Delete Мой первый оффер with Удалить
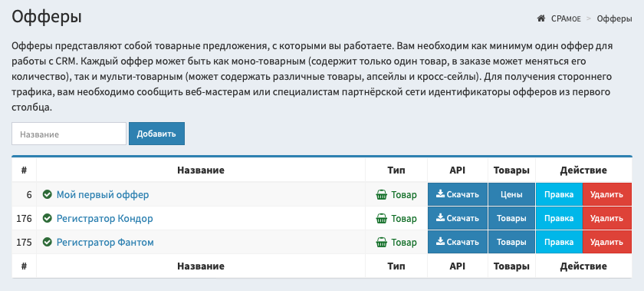The width and height of the screenshot is (644, 291). (x=606, y=195)
